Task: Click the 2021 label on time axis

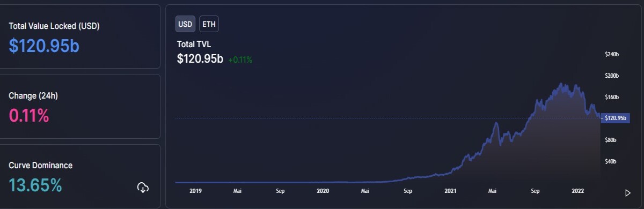Action: [450, 190]
